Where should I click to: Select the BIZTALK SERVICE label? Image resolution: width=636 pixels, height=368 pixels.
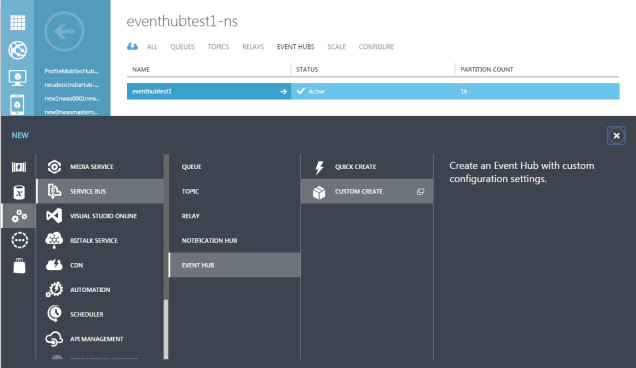[94, 241]
